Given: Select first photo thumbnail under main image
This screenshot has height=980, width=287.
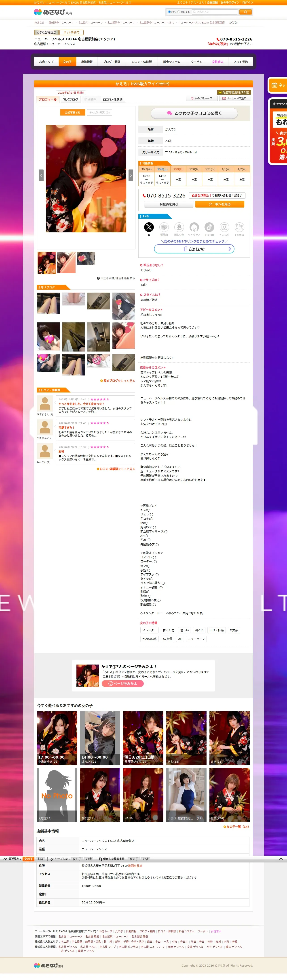Looking at the screenshot, I should tap(46, 262).
